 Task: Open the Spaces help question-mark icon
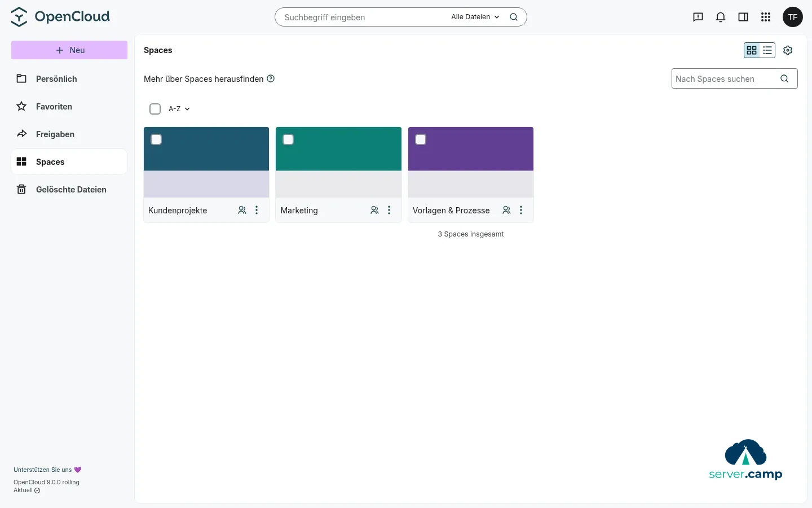pos(271,78)
